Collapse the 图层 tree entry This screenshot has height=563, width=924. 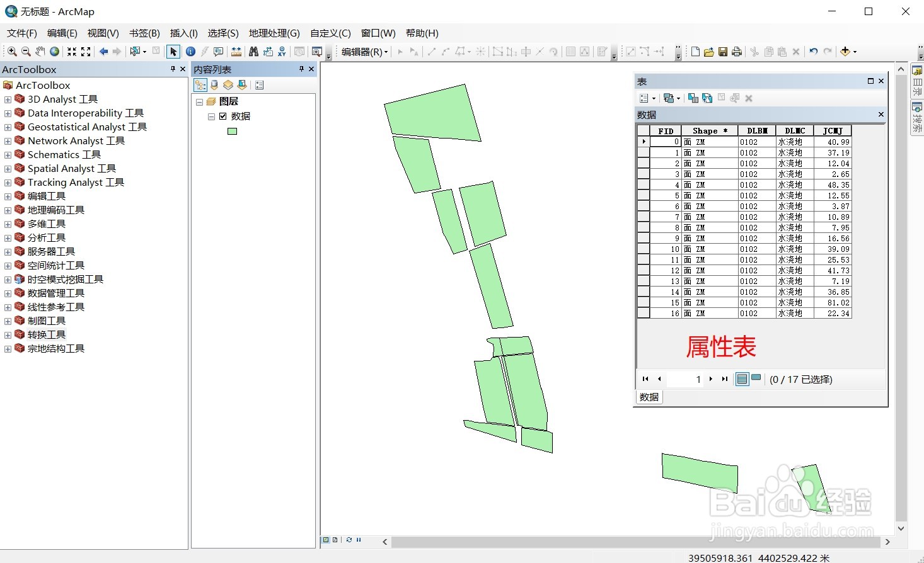(x=199, y=101)
